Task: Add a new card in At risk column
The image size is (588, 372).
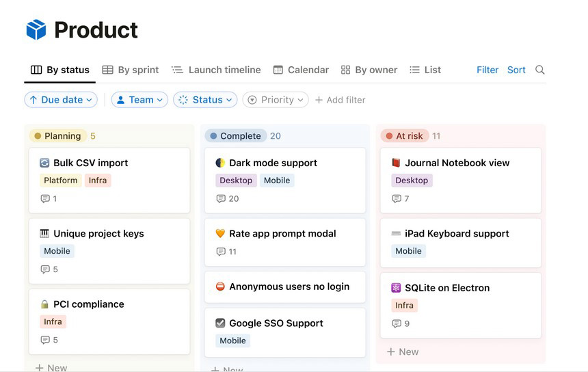Action: click(x=403, y=351)
